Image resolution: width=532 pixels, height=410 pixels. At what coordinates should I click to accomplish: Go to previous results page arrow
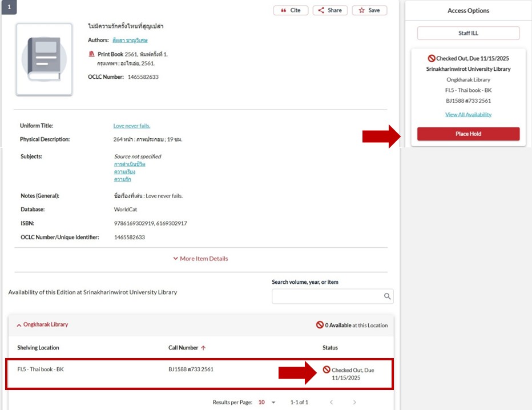coord(331,403)
